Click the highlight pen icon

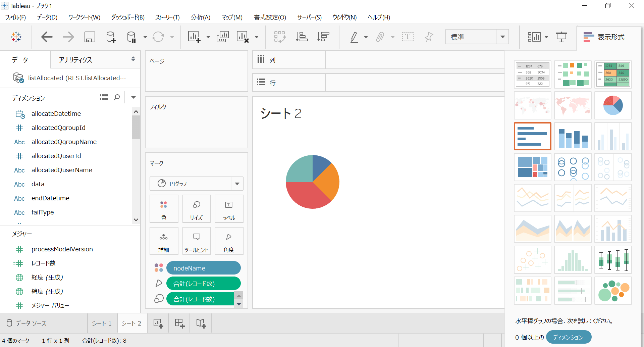(x=354, y=37)
